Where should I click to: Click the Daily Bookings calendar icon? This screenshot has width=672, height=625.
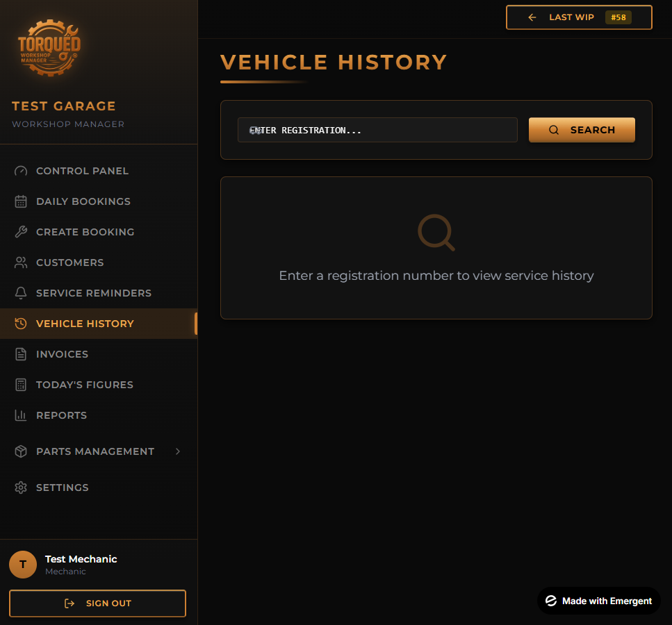tap(21, 201)
